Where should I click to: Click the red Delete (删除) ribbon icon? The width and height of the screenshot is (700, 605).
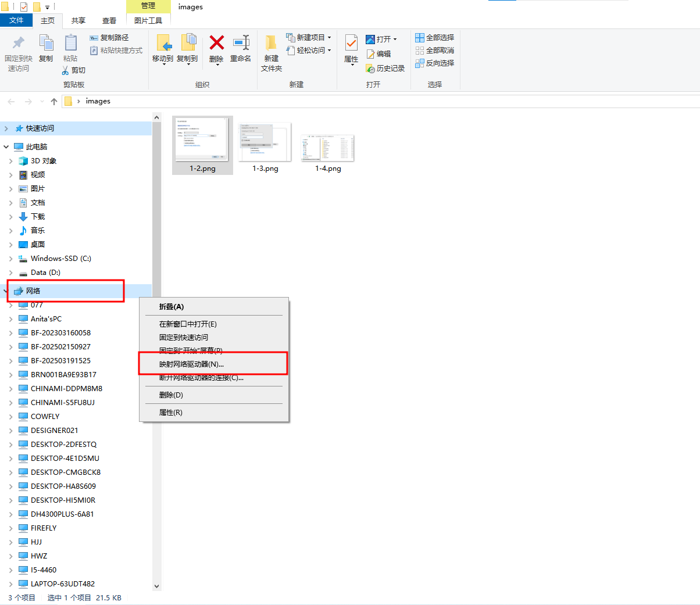(x=216, y=44)
